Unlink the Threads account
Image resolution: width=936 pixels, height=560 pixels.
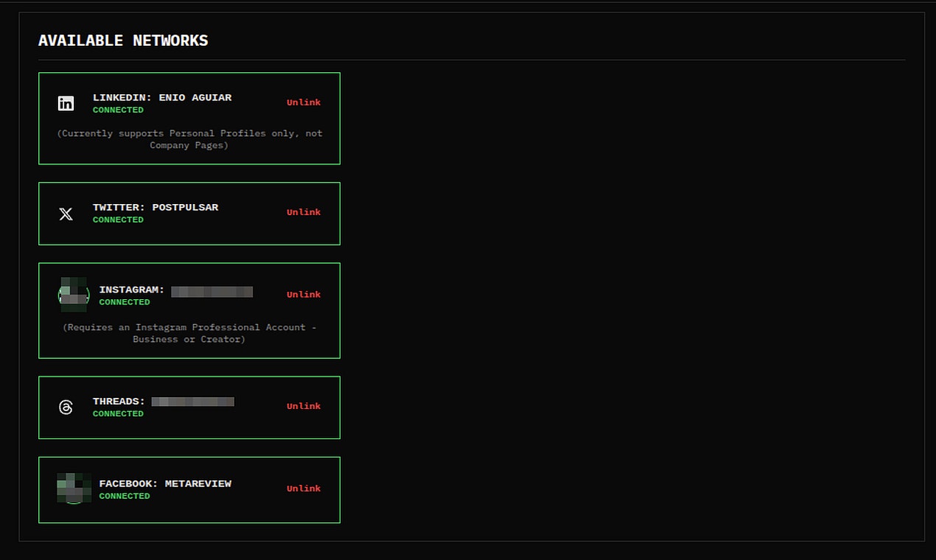point(304,406)
